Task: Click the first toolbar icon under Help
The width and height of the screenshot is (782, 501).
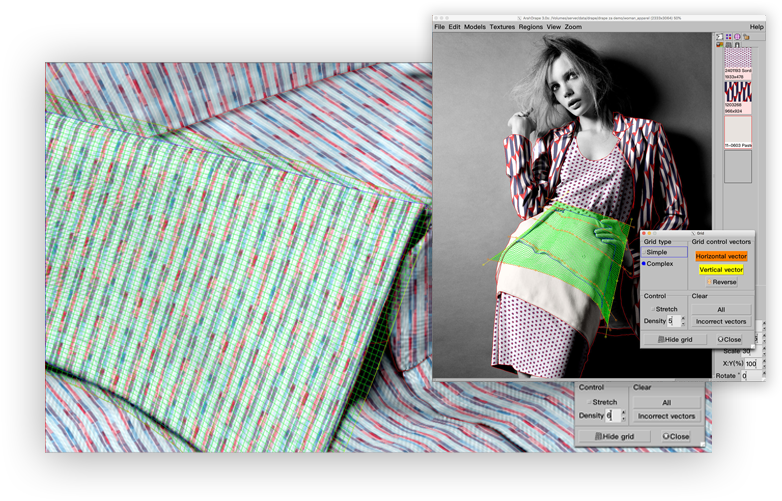Action: (x=720, y=37)
